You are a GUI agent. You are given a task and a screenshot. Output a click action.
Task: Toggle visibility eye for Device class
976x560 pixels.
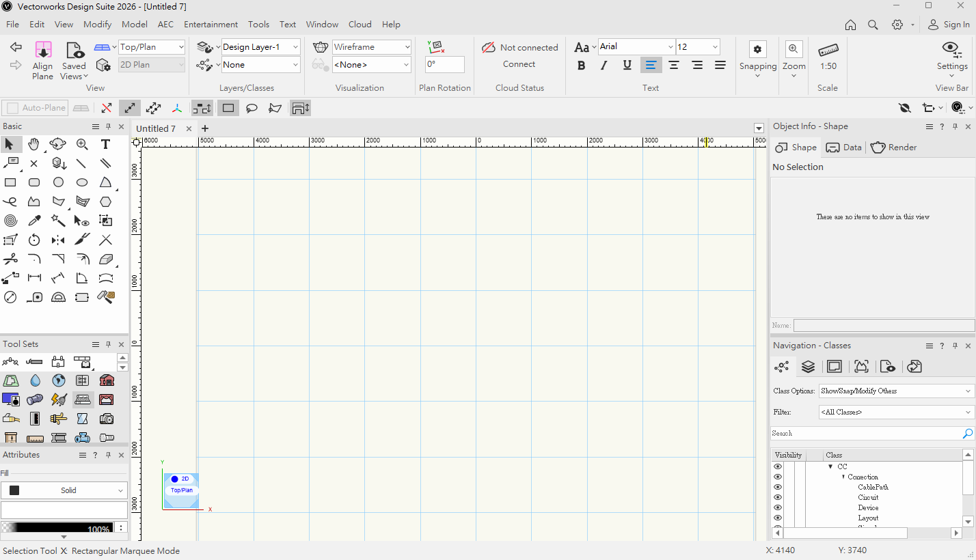tap(778, 507)
